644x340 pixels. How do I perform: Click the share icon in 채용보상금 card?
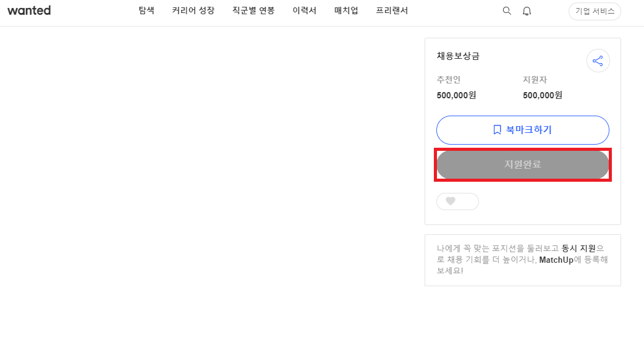pyautogui.click(x=598, y=61)
